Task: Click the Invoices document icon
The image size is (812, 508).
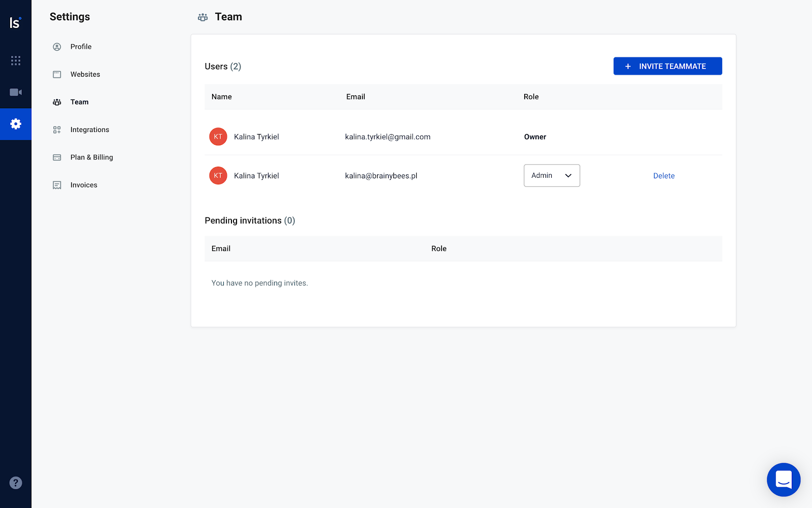Action: pyautogui.click(x=57, y=185)
